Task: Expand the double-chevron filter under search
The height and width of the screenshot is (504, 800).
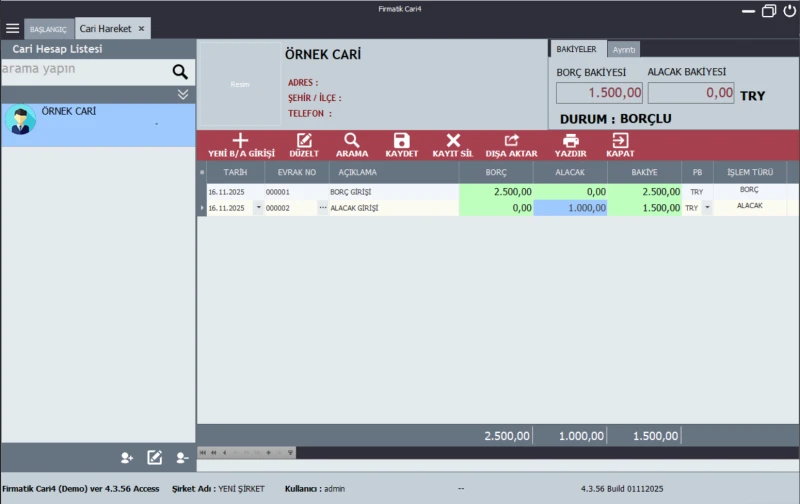Action: [x=183, y=94]
